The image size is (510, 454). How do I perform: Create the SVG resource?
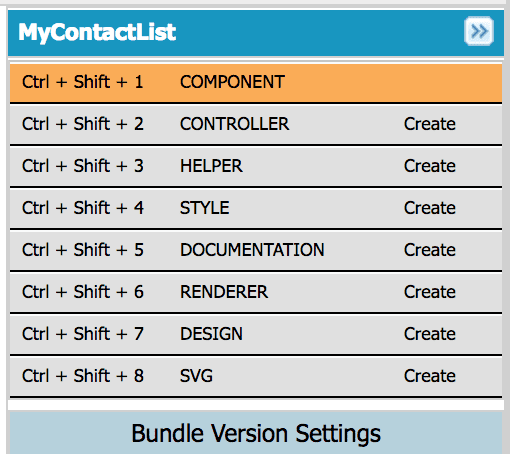(429, 376)
